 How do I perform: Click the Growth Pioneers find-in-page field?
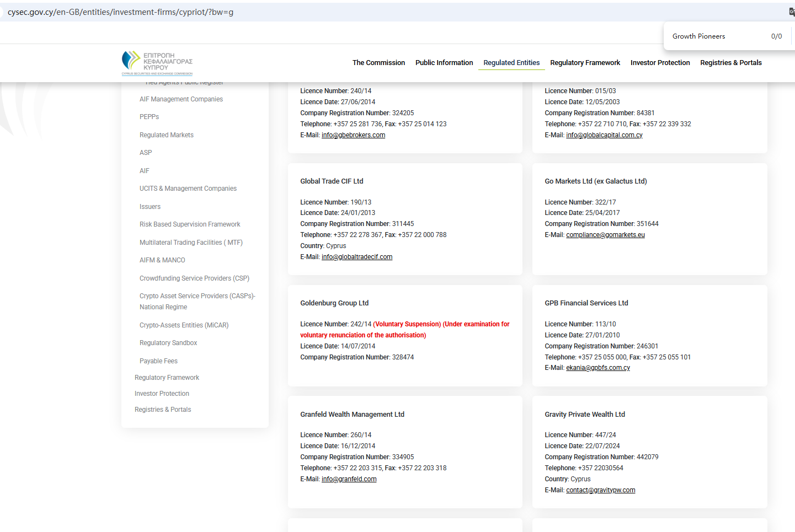717,36
